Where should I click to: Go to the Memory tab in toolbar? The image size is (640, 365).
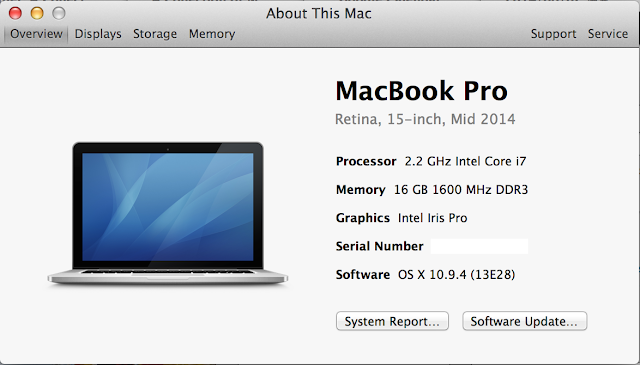pyautogui.click(x=212, y=34)
